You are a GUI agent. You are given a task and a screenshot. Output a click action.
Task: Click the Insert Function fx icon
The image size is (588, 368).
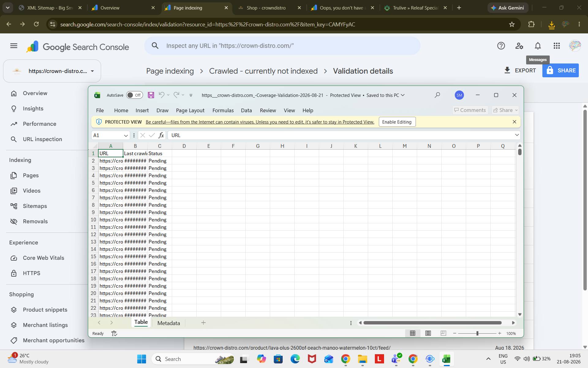click(161, 135)
